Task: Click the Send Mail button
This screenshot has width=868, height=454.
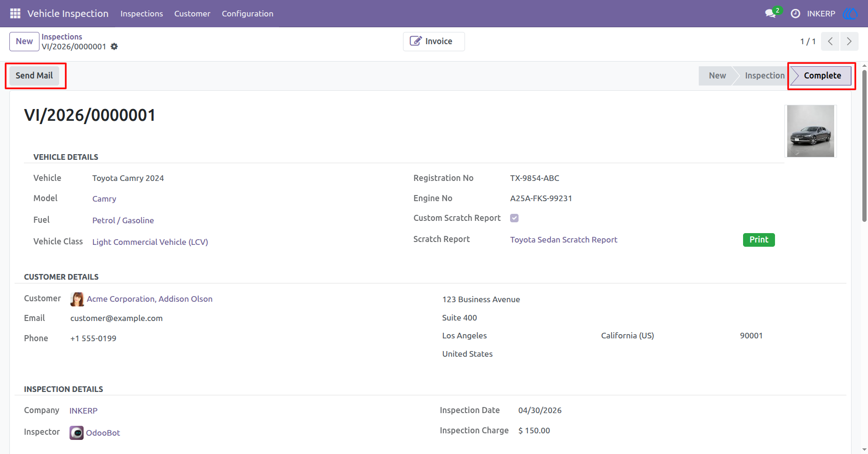Action: pyautogui.click(x=34, y=76)
